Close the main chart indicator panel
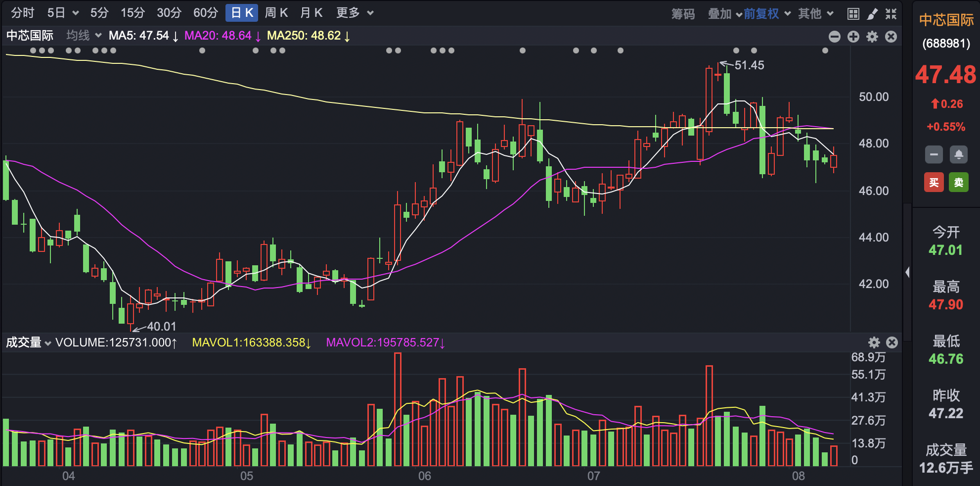Screen dimensions: 980x486 [x=891, y=37]
